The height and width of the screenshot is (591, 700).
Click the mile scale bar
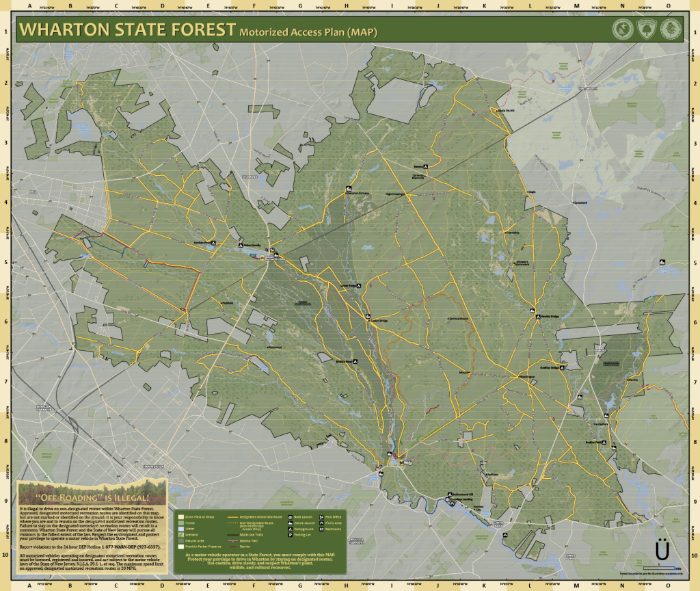click(658, 568)
